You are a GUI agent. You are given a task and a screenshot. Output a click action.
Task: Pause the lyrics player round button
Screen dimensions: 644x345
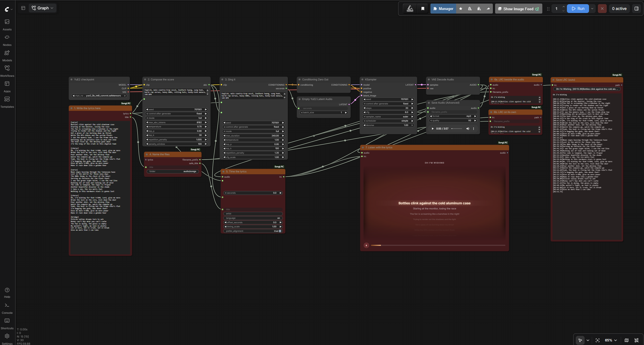click(366, 245)
